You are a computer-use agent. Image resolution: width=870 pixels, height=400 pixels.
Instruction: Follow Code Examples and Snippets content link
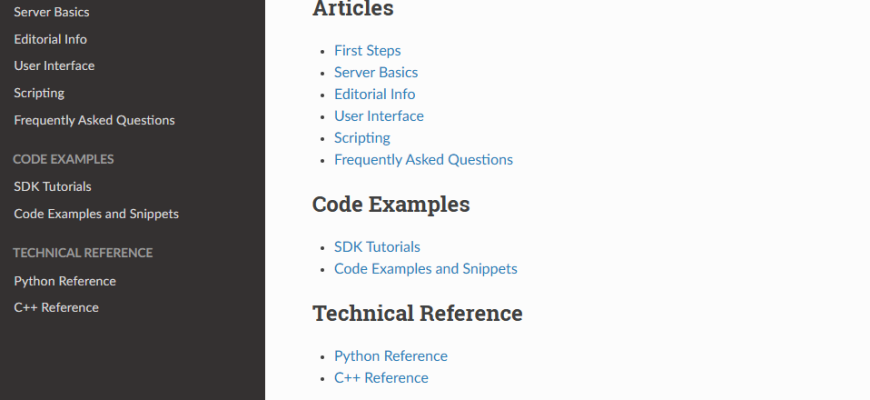pyautogui.click(x=425, y=269)
